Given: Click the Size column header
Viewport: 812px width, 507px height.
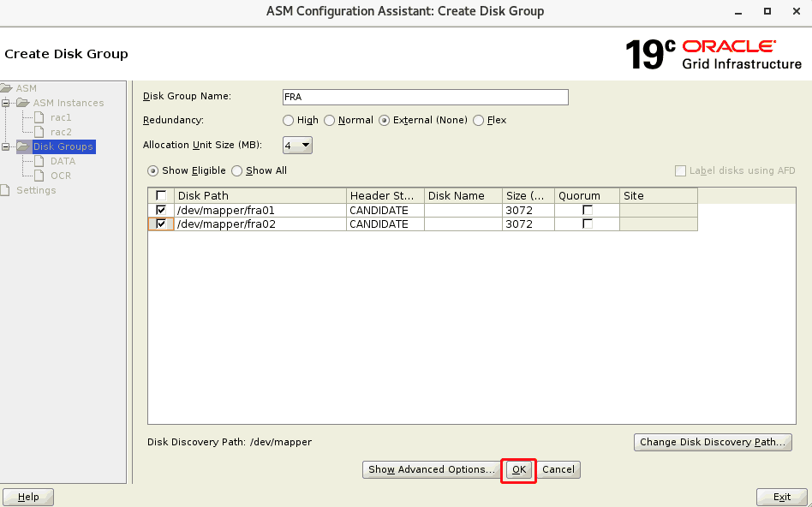Looking at the screenshot, I should point(528,196).
